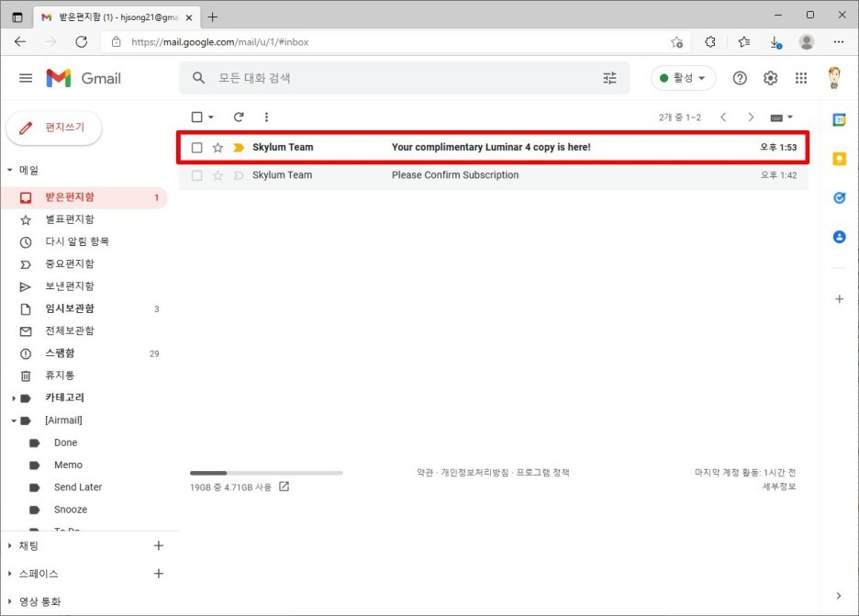Open the 임시보관함 drafts folder
Viewport: 859px width, 616px height.
point(84,308)
